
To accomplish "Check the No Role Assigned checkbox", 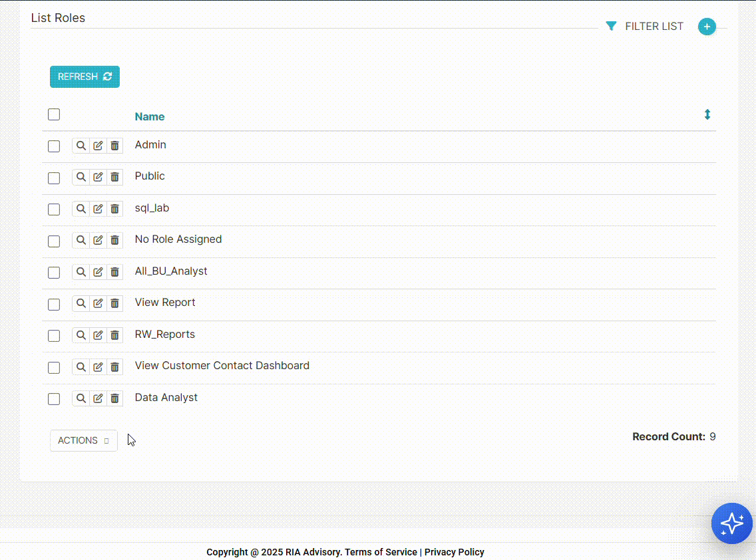I will pyautogui.click(x=54, y=241).
